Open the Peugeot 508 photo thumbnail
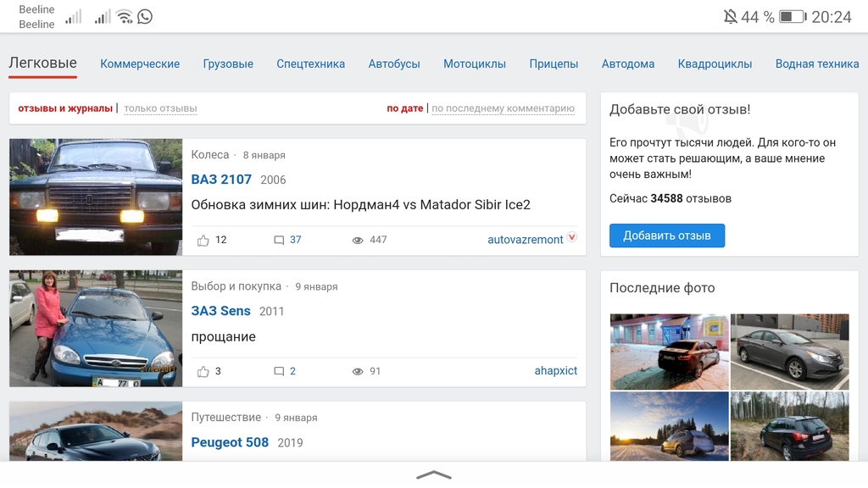This screenshot has width=868, height=488. tap(96, 431)
